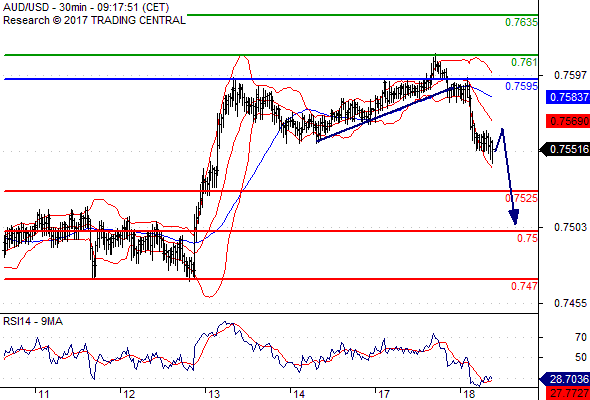This screenshot has width=590, height=400.
Task: Click the blue 0.75837 price tag
Action: pyautogui.click(x=568, y=97)
